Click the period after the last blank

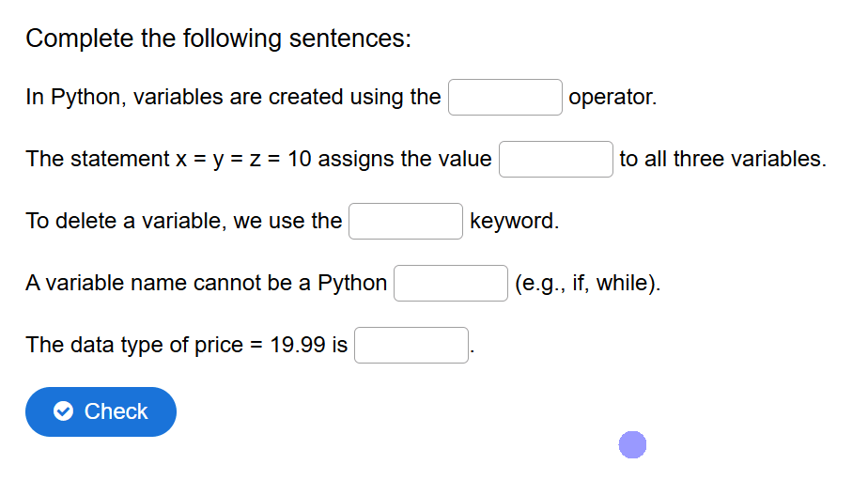click(473, 351)
